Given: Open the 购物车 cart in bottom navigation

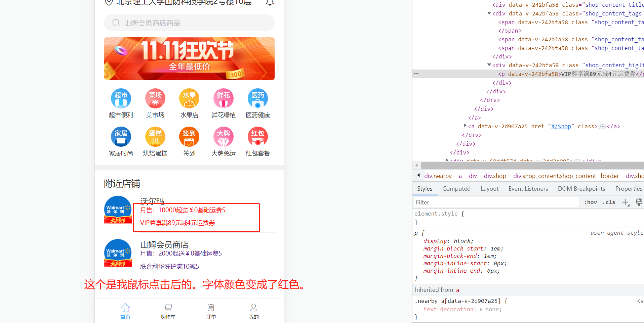Looking at the screenshot, I should (x=168, y=311).
